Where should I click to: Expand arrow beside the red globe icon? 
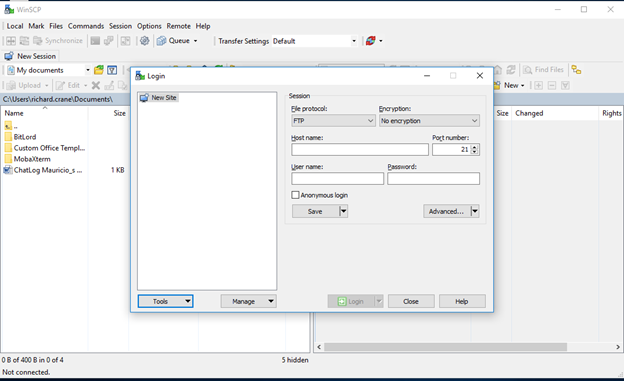(381, 41)
